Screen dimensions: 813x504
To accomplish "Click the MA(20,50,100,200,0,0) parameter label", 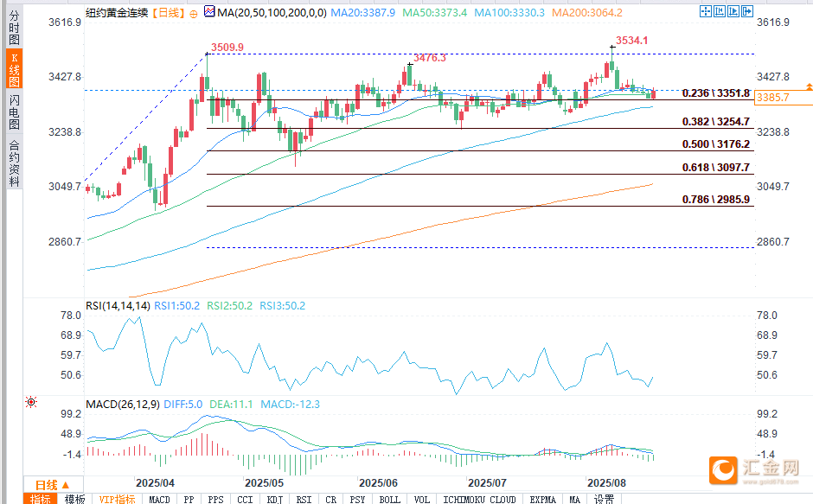I will point(272,12).
